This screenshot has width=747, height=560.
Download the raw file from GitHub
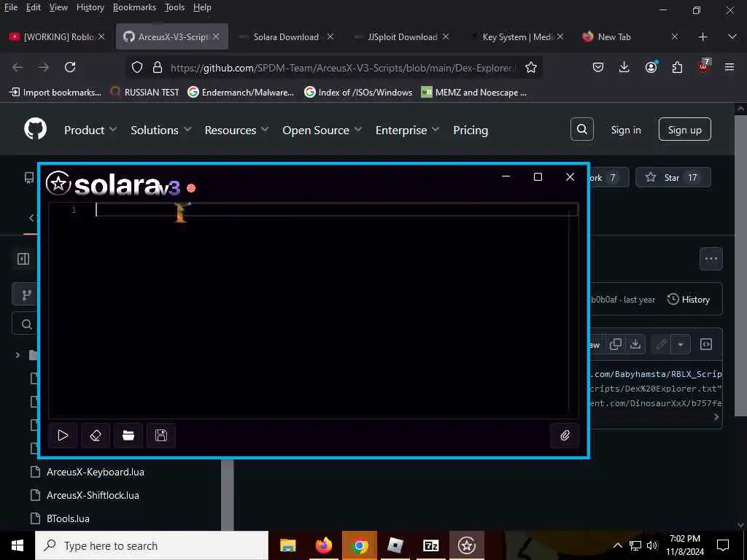pyautogui.click(x=635, y=344)
